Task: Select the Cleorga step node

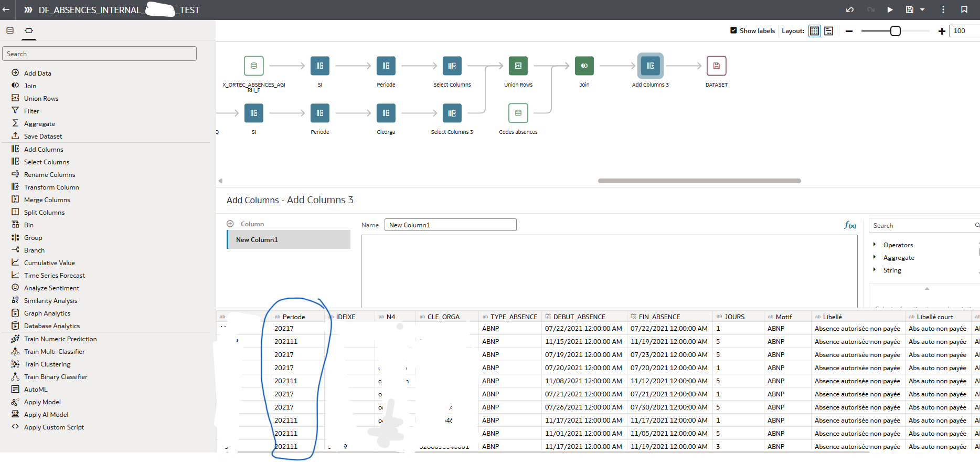Action: pyautogui.click(x=386, y=113)
